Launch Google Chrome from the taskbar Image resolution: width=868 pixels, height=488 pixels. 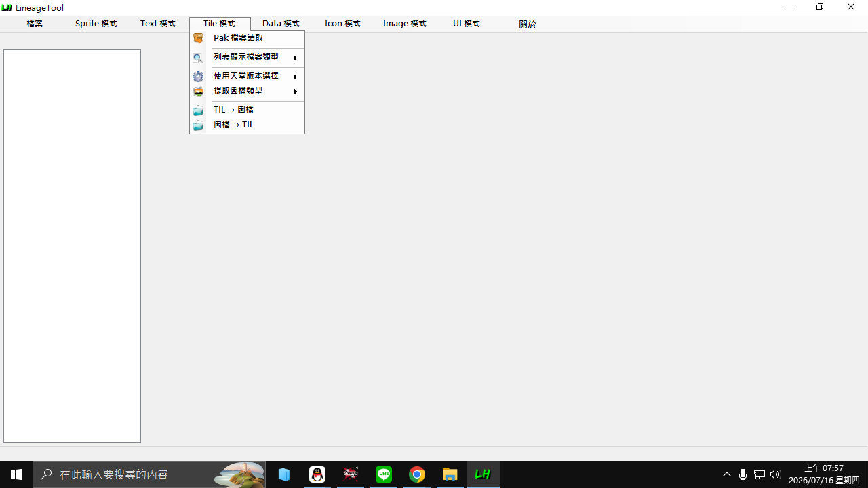417,474
